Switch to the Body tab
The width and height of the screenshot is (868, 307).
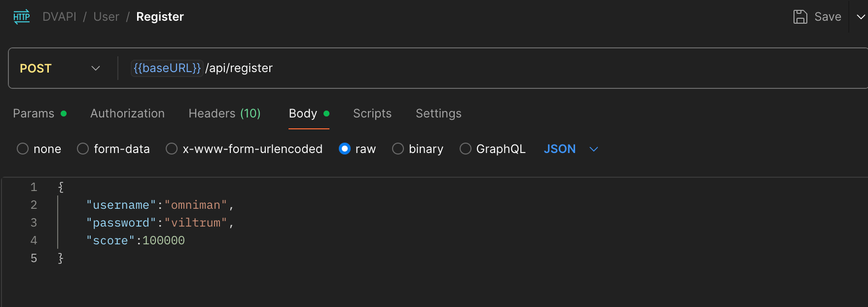click(309, 114)
